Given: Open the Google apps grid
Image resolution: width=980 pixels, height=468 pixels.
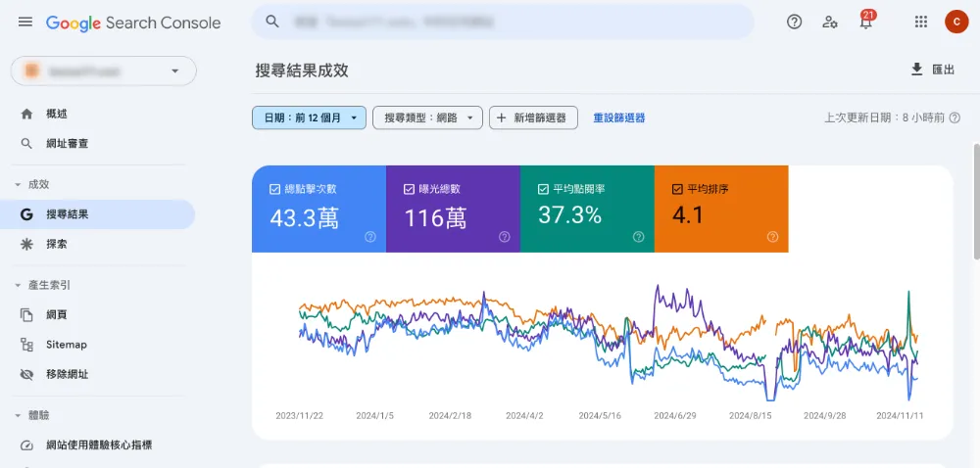Looking at the screenshot, I should click(920, 22).
